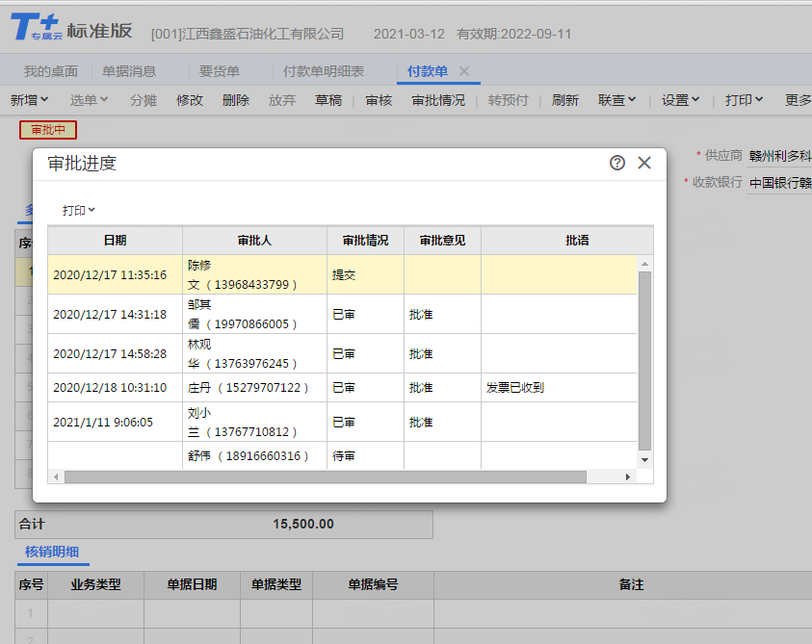Select the 付款单 tab
This screenshot has height=644, width=812.
[x=428, y=71]
